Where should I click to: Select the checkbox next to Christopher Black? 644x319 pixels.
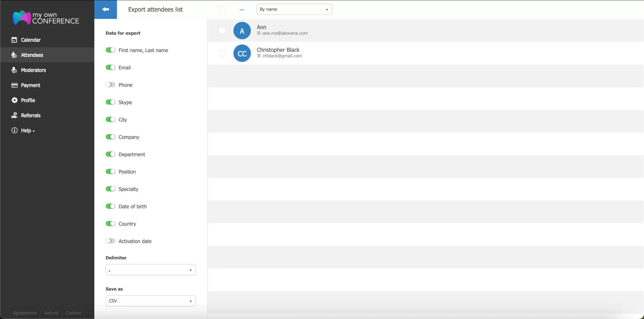tap(222, 53)
